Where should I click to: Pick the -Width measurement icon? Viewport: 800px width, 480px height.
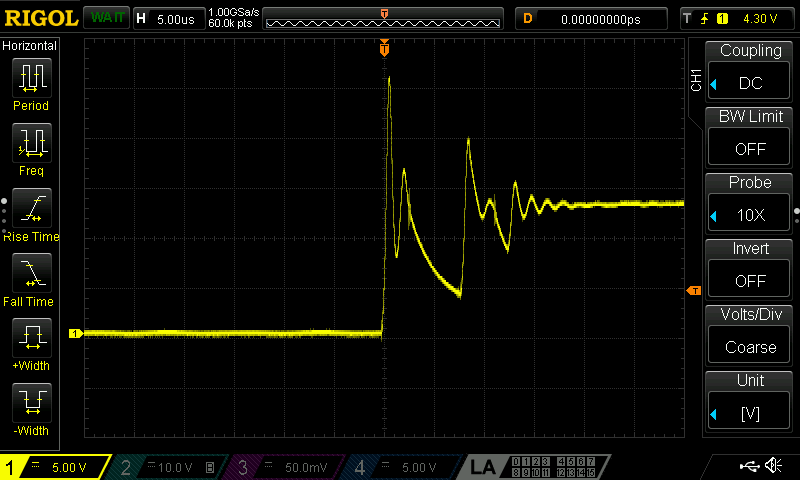point(31,403)
